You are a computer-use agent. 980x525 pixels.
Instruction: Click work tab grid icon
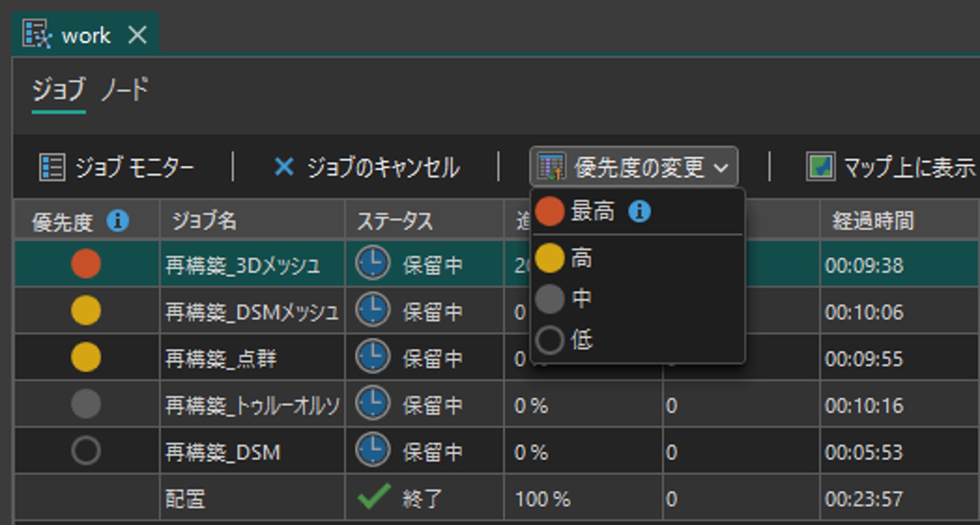(37, 34)
